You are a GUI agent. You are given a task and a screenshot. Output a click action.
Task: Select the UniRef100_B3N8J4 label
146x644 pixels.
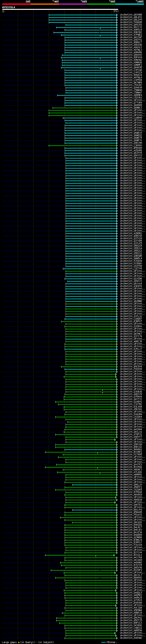click(x=131, y=540)
